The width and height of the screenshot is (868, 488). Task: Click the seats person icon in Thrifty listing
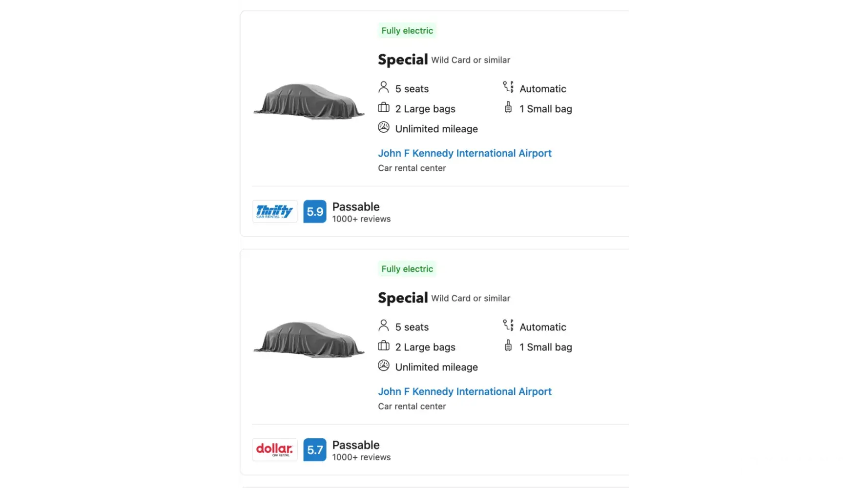(x=384, y=87)
